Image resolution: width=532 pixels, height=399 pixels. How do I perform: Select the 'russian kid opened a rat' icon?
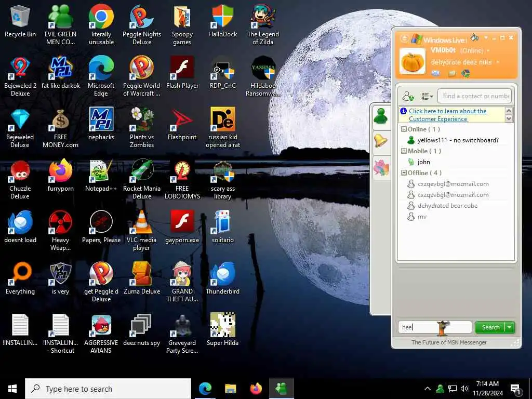coord(222,128)
